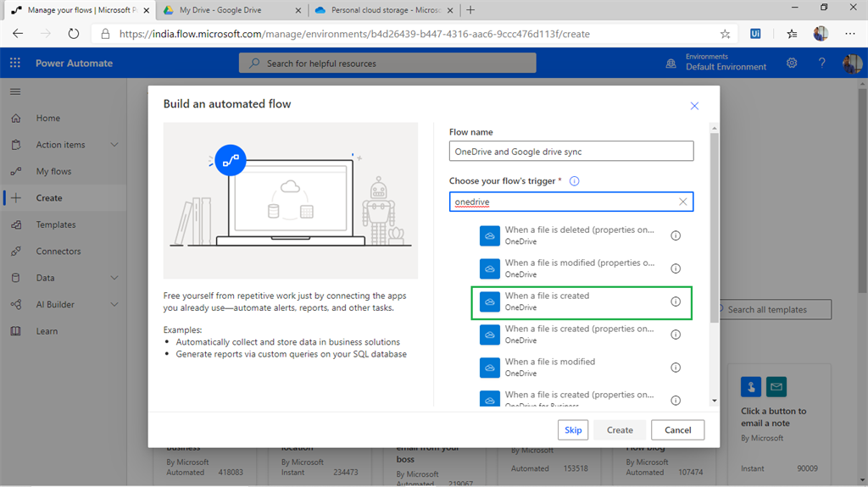
Task: Click the address bar URL
Action: [x=354, y=34]
